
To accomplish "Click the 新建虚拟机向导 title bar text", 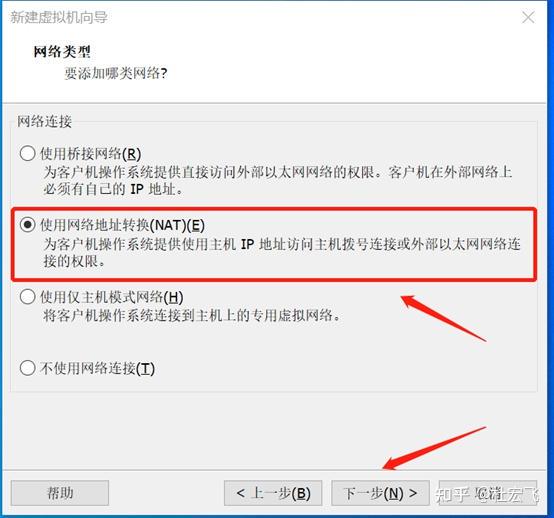I will tap(59, 17).
